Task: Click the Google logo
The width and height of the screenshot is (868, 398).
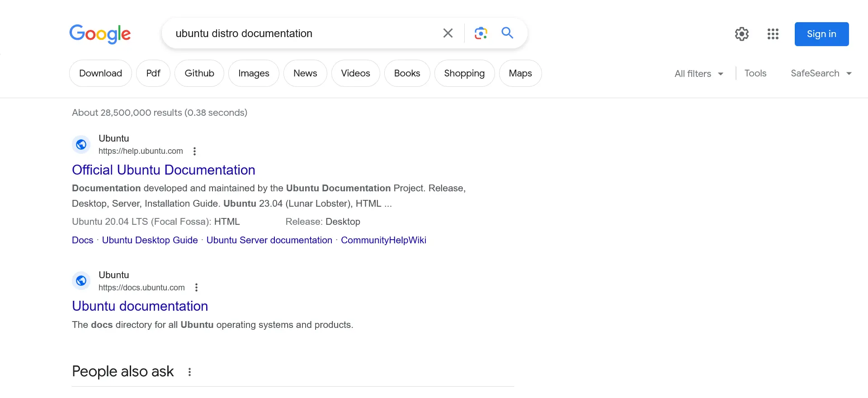Action: coord(100,34)
